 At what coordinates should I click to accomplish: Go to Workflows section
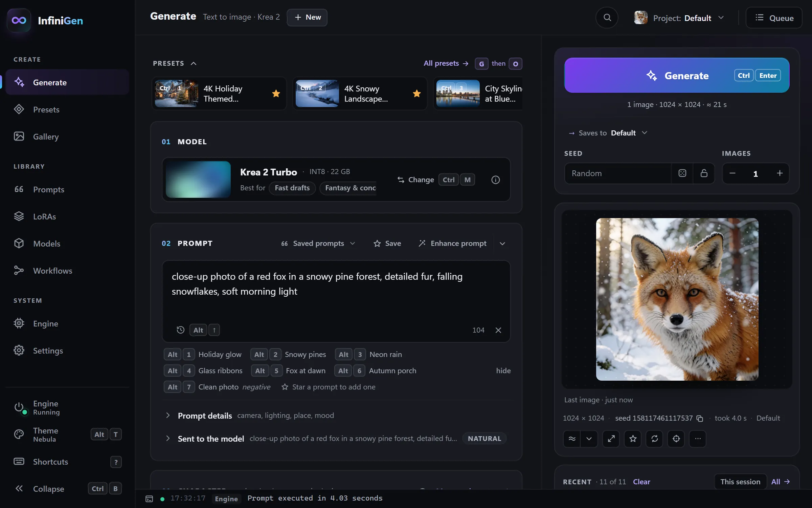(67, 271)
